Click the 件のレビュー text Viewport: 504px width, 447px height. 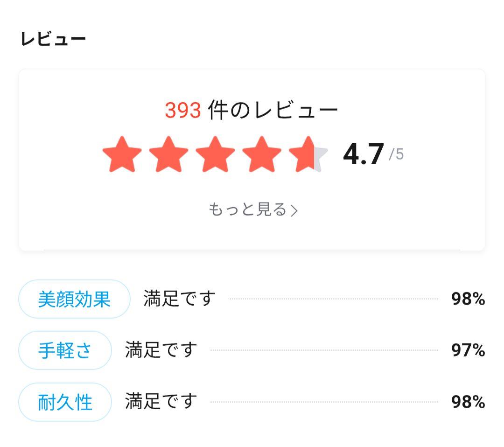pos(273,111)
